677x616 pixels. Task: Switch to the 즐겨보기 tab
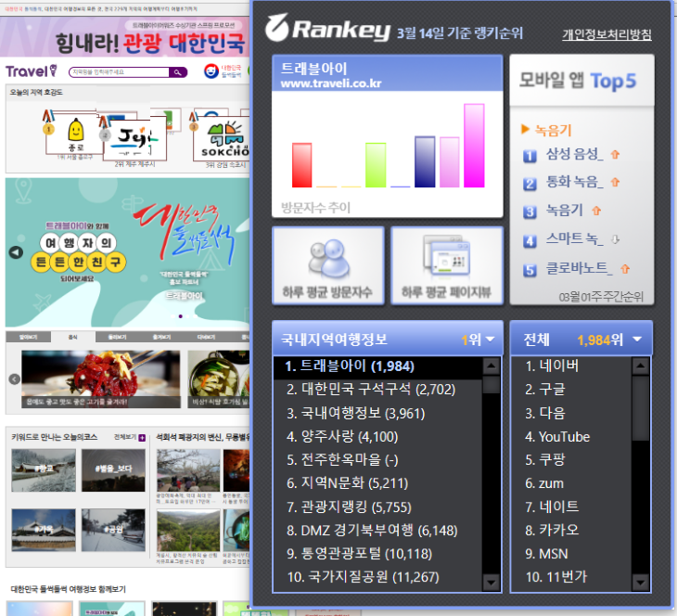point(162,337)
